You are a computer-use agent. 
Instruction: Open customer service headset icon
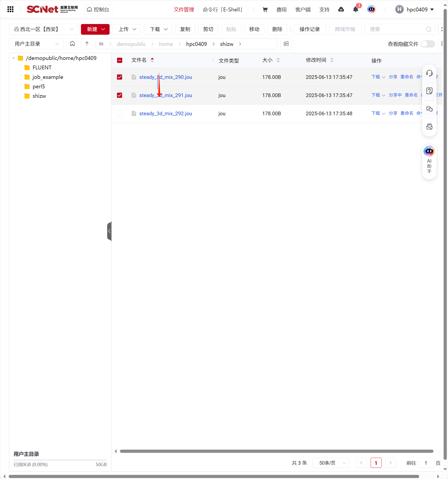pos(429,73)
